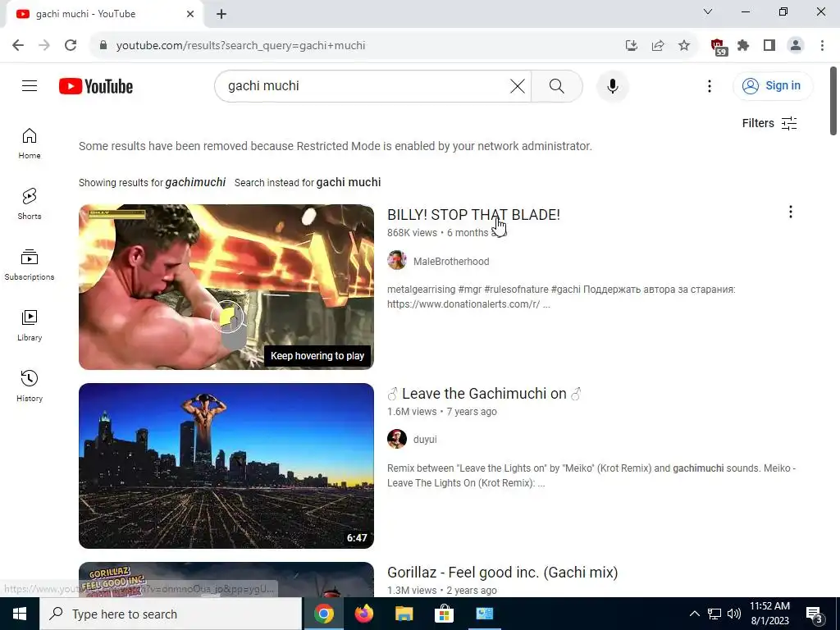Click the YouTube logo

click(96, 86)
